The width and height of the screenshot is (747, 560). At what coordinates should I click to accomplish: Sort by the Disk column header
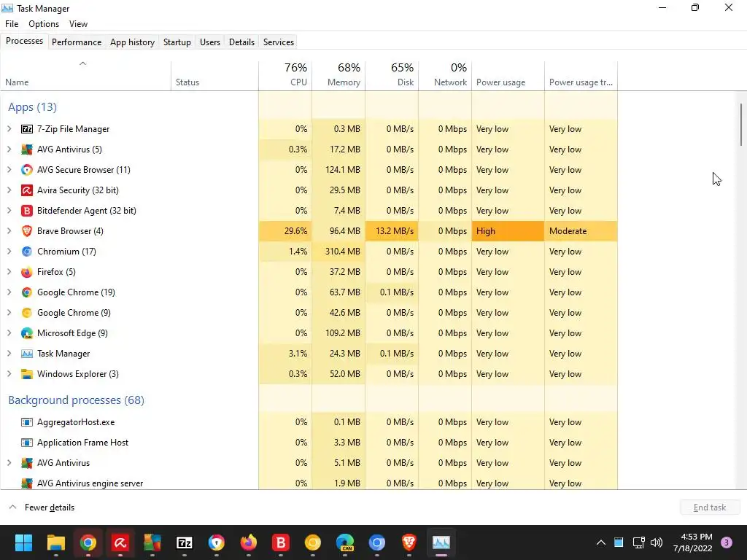(392, 75)
